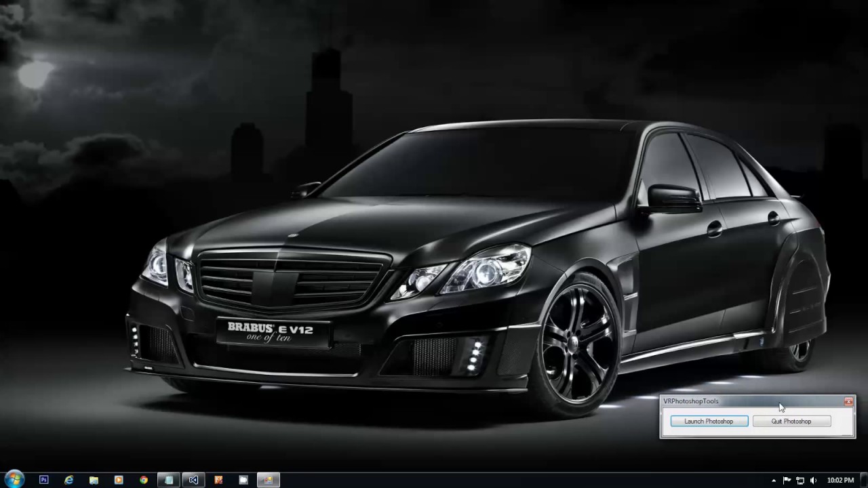Switch to Visual Studio on the taskbar

pyautogui.click(x=194, y=480)
